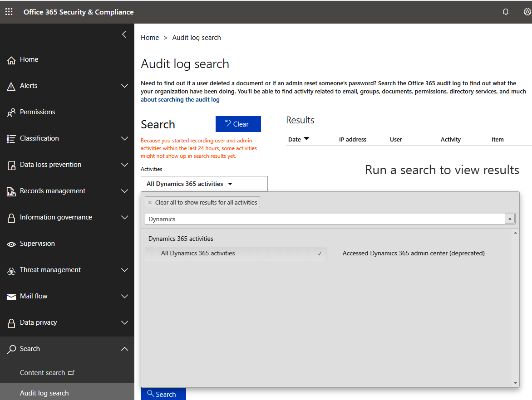Go to Home breadcrumb link

(x=150, y=38)
